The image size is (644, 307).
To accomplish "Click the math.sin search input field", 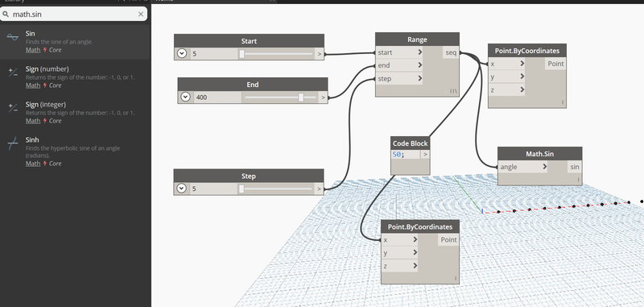I will (73, 15).
